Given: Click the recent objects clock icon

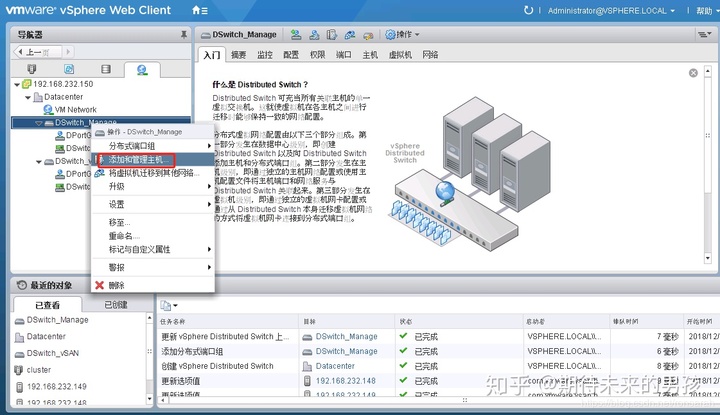Looking at the screenshot, I should [x=22, y=285].
